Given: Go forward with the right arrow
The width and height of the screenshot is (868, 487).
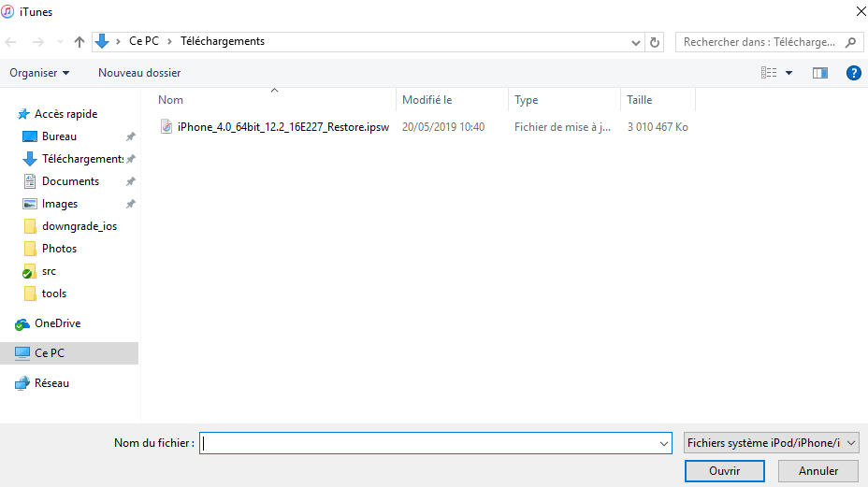Looking at the screenshot, I should coord(37,42).
